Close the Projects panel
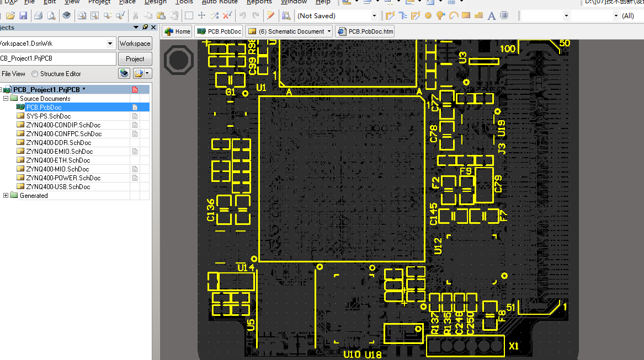 [153, 27]
